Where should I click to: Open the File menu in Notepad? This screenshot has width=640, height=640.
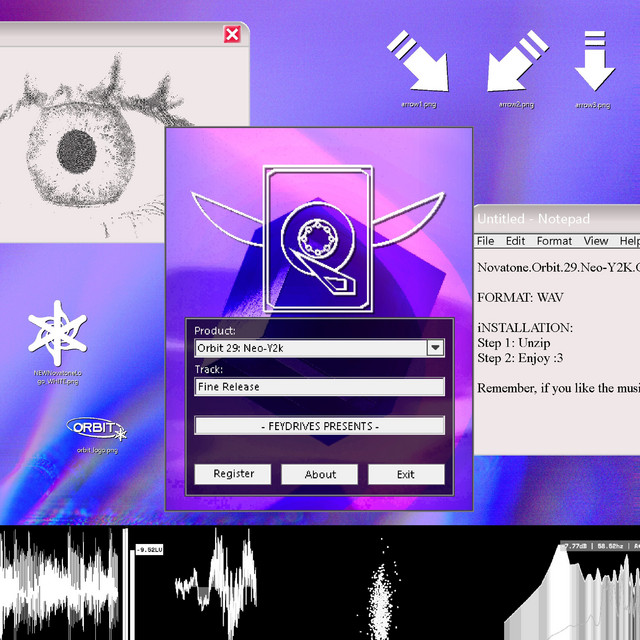pos(486,241)
